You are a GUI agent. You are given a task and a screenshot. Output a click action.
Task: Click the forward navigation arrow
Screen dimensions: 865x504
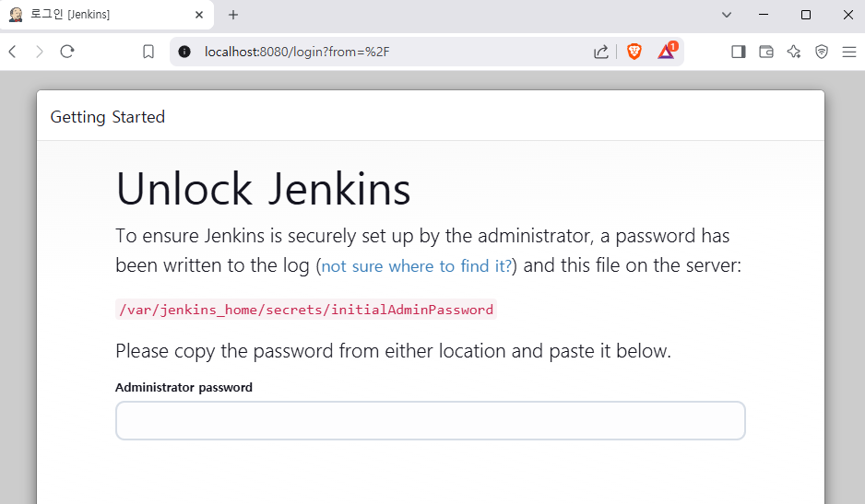(40, 52)
